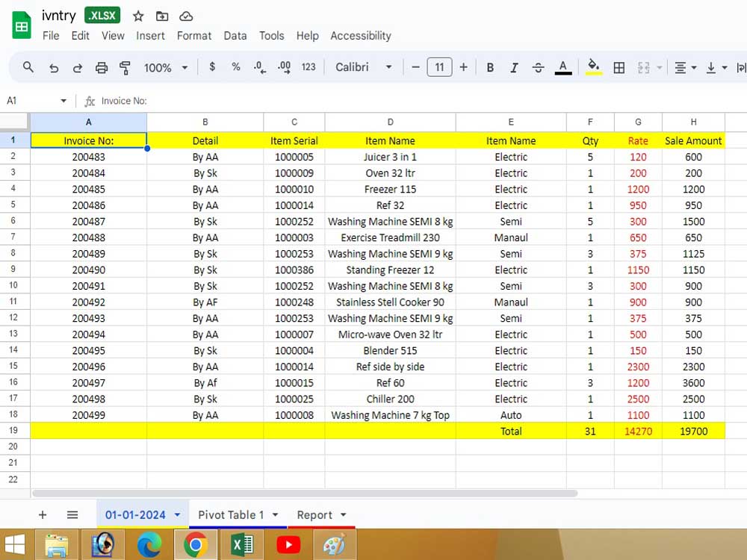Star the ivntry document

pyautogui.click(x=138, y=16)
